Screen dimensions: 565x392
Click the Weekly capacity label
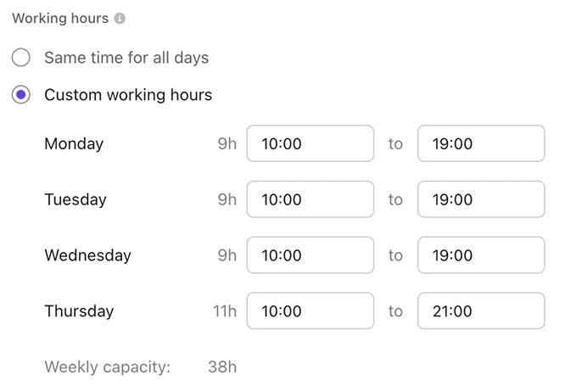coord(108,367)
